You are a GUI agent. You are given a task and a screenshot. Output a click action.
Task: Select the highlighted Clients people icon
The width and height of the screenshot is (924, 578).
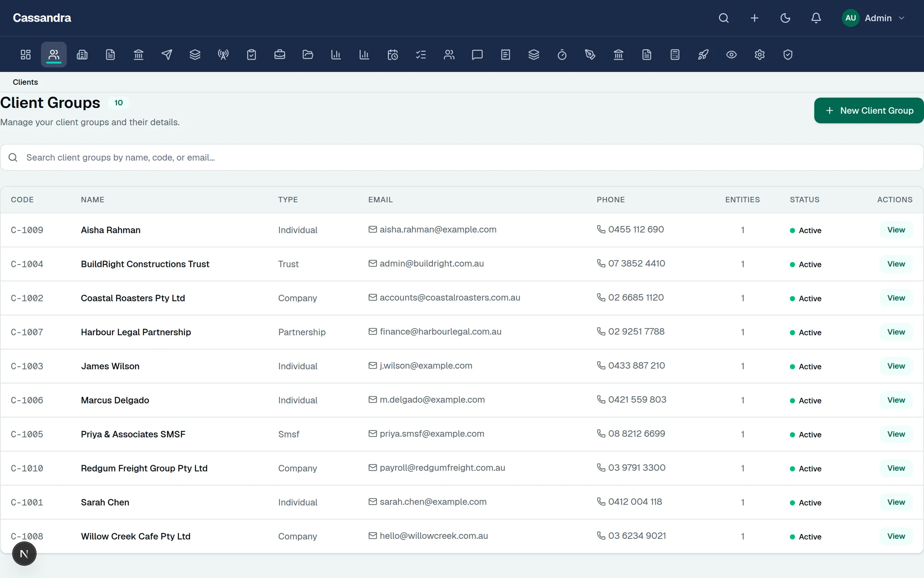(x=54, y=55)
